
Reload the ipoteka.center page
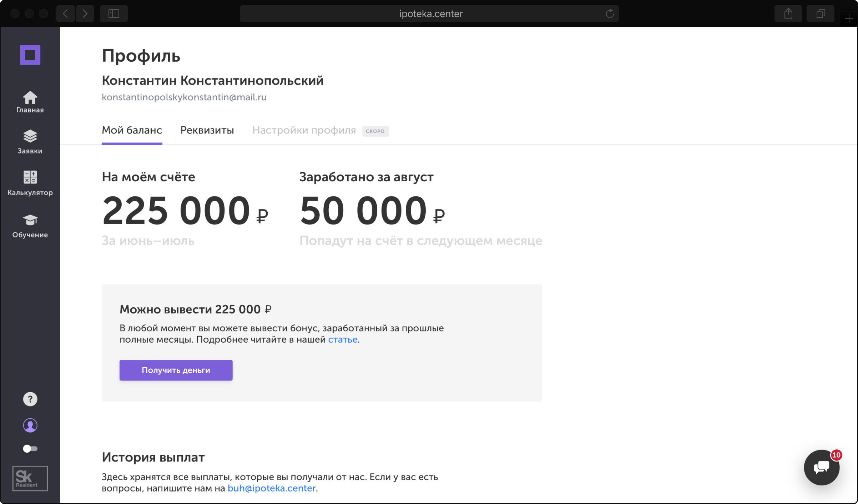pyautogui.click(x=610, y=14)
